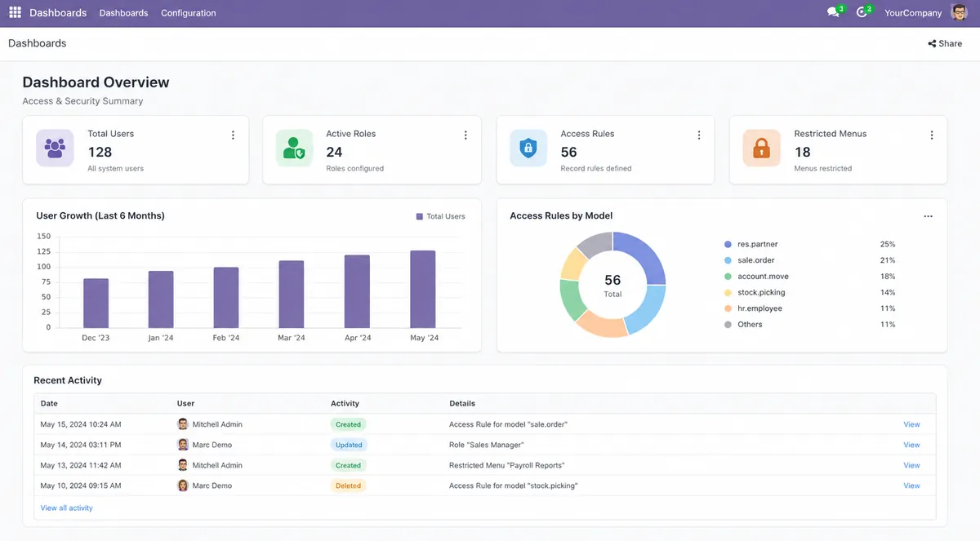Click the Feb '24 bar
The height and width of the screenshot is (541, 980).
click(x=226, y=298)
